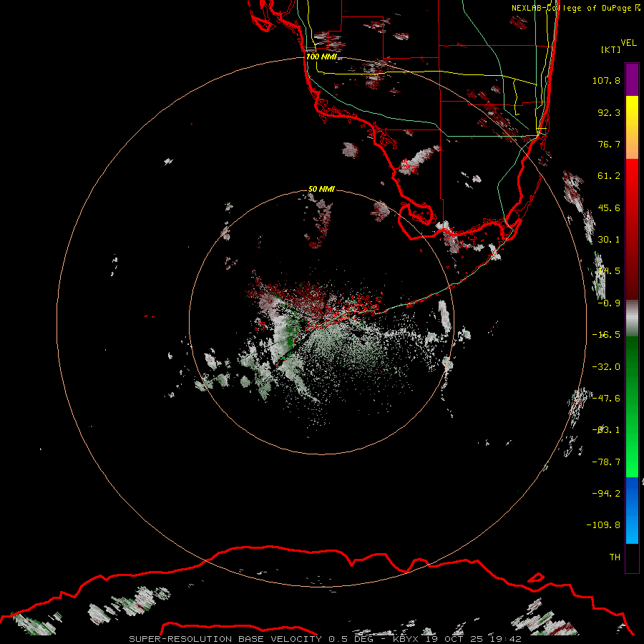Click the 50 NMI range ring label
The image size is (644, 644).
click(321, 189)
